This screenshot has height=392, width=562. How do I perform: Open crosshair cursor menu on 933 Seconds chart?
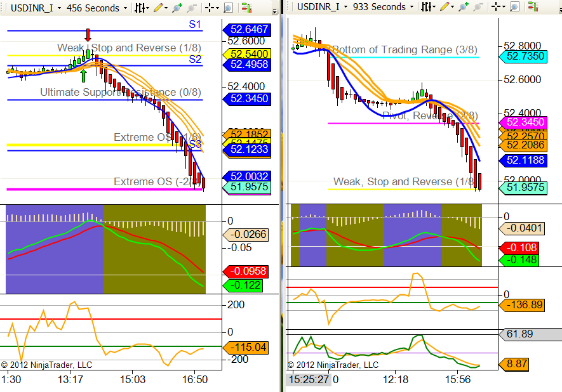pos(498,7)
